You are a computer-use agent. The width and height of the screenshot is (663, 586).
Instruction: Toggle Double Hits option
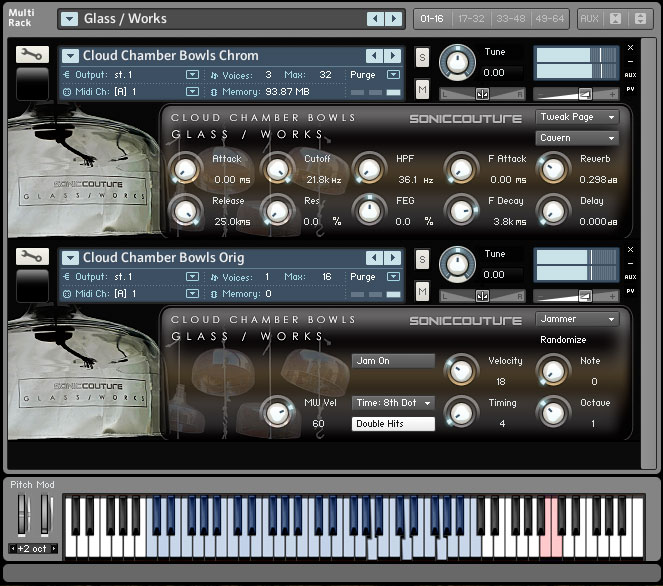[x=393, y=424]
